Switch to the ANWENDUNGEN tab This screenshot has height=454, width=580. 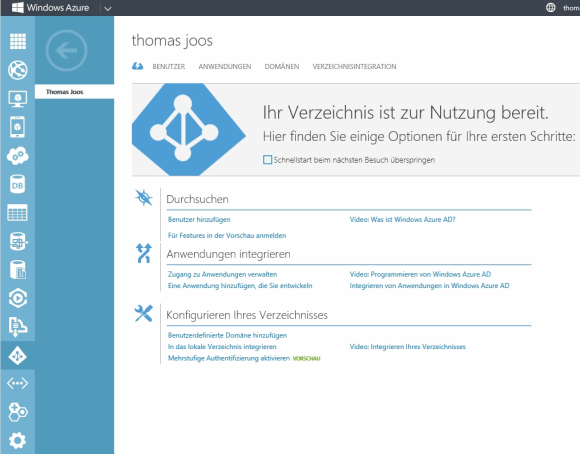click(225, 67)
